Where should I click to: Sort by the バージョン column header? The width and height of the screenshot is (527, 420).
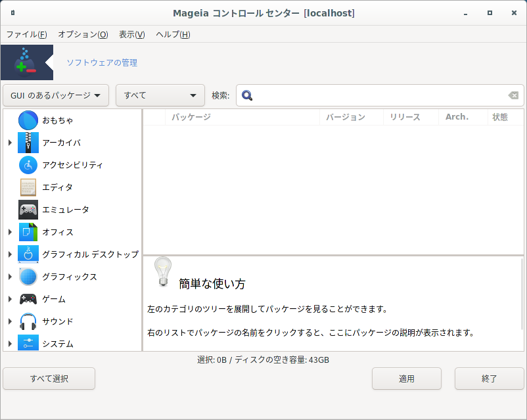[351, 117]
